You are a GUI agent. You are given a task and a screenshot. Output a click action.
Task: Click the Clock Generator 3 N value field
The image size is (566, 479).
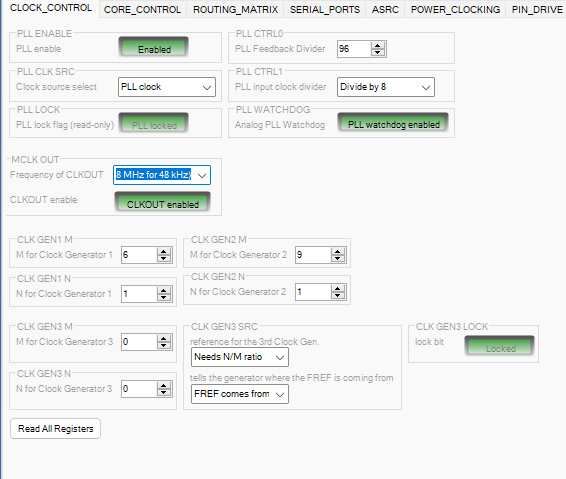pyautogui.click(x=139, y=389)
